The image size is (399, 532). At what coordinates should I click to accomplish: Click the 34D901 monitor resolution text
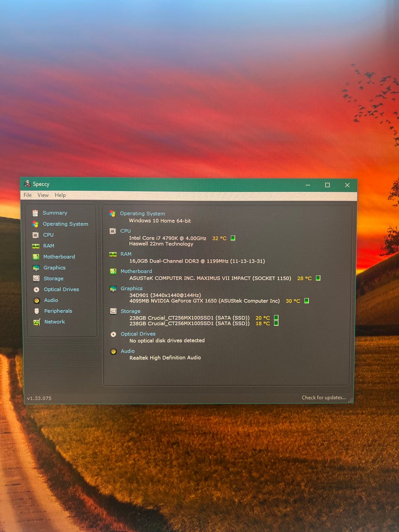165,295
